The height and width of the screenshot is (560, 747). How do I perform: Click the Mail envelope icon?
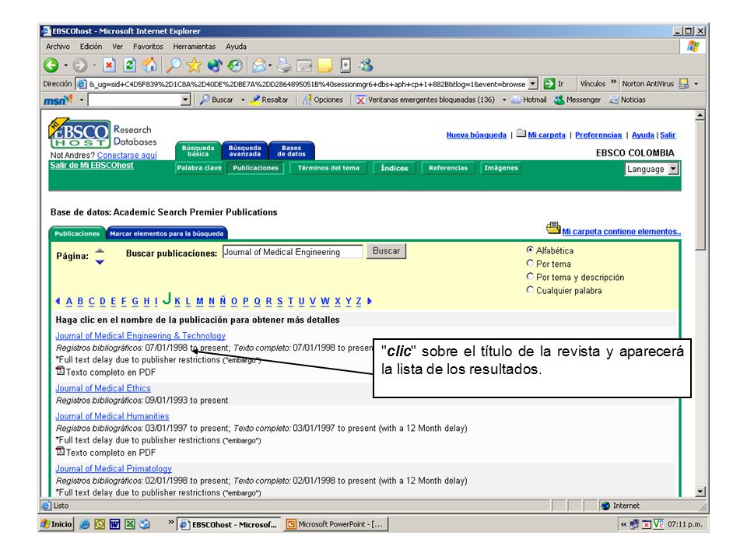[259, 65]
